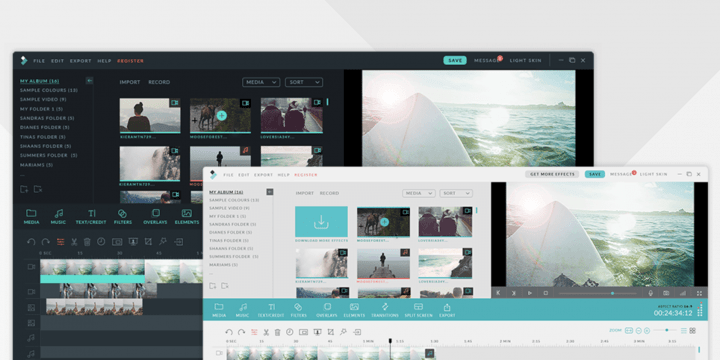Click red adjust sliders icon in dark window
The image size is (720, 360).
pos(60,242)
